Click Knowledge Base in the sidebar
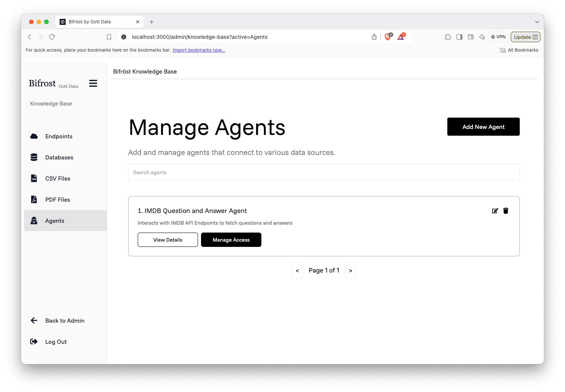 pos(51,103)
